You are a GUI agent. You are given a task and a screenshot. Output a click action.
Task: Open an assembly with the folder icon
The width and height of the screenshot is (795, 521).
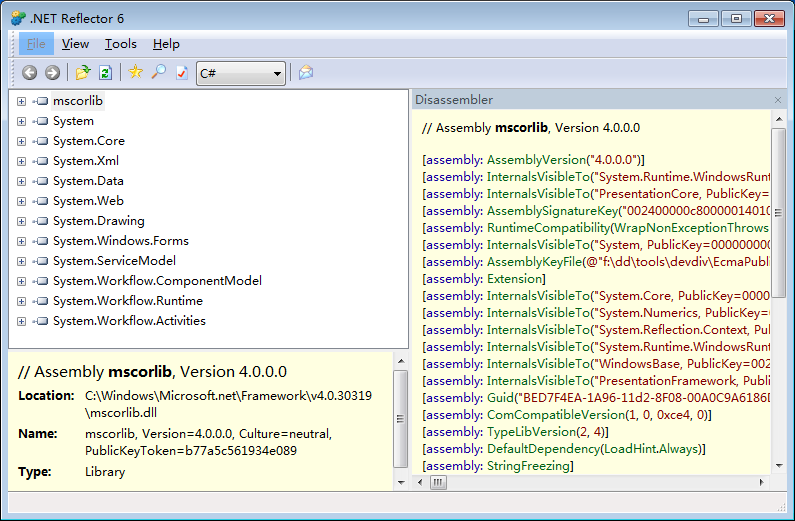point(83,73)
